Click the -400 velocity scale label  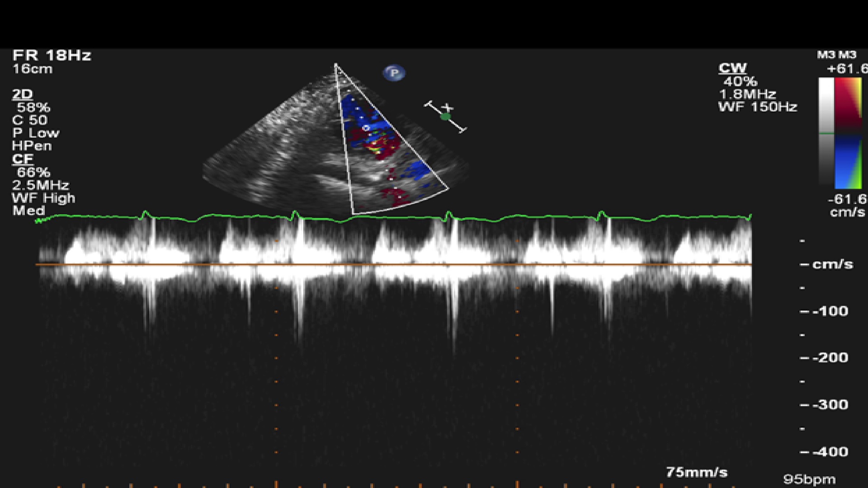tap(830, 451)
